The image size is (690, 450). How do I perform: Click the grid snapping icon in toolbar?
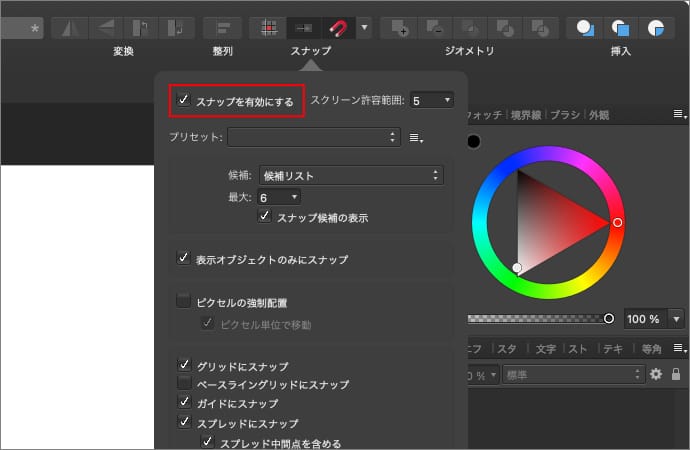267,27
